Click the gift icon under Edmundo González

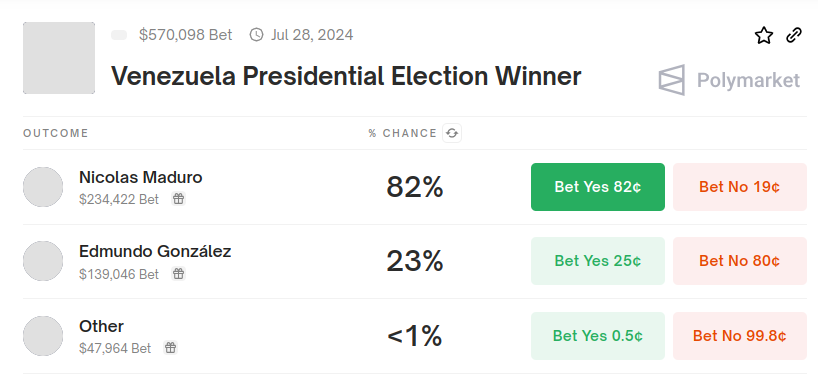click(x=178, y=273)
